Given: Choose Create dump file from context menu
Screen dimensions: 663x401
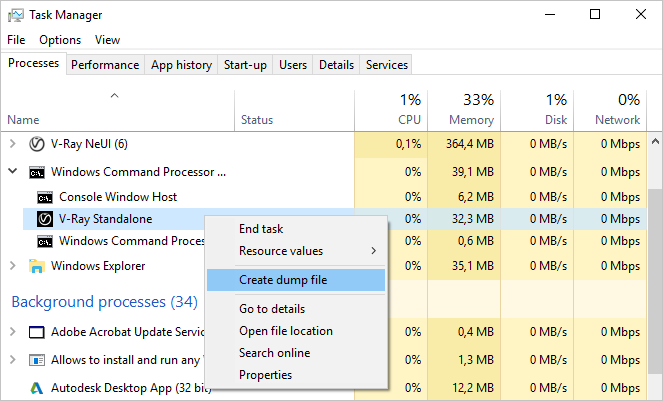Looking at the screenshot, I should click(296, 280).
